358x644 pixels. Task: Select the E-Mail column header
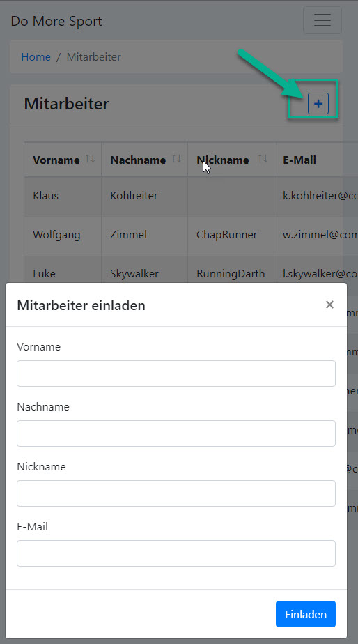coord(299,160)
